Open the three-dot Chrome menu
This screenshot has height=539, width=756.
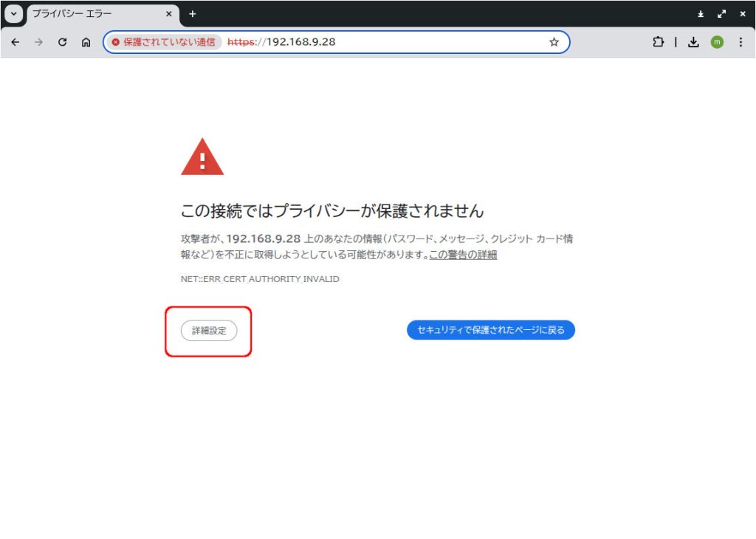(740, 42)
